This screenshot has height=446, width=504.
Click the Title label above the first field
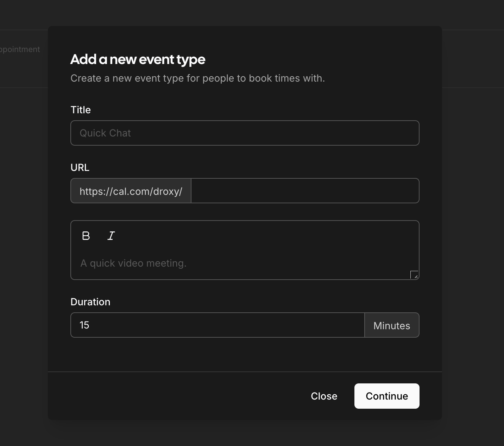tap(80, 110)
